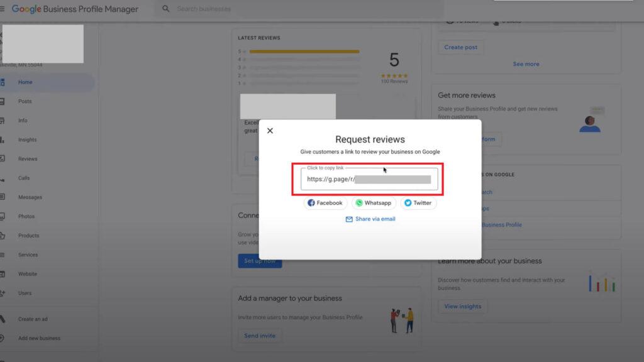Click the Add a manager heading
Viewport: 644px width, 362px height.
(289, 299)
